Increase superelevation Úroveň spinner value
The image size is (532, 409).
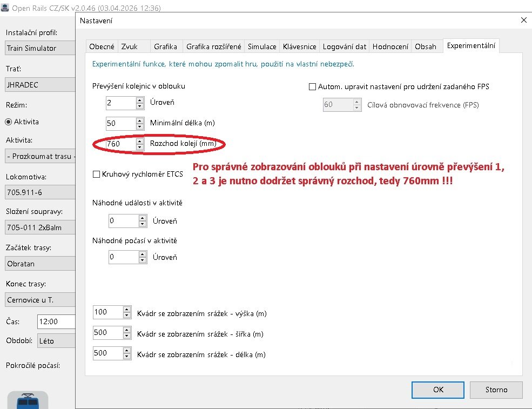(x=140, y=99)
